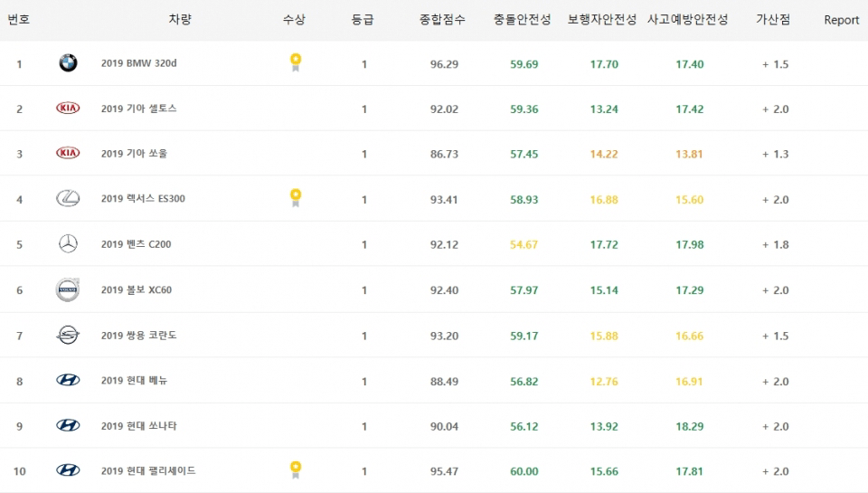
Task: Click the 종합점수 column header
Action: (x=442, y=20)
